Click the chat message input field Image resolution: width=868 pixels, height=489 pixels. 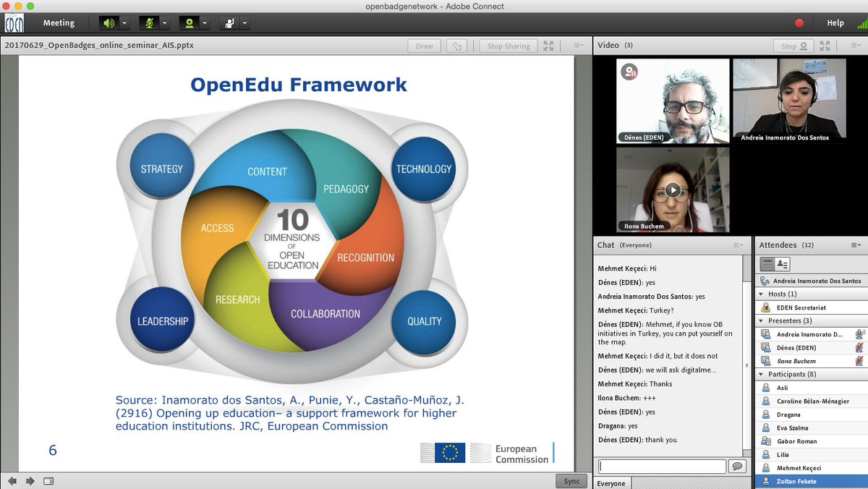(660, 466)
